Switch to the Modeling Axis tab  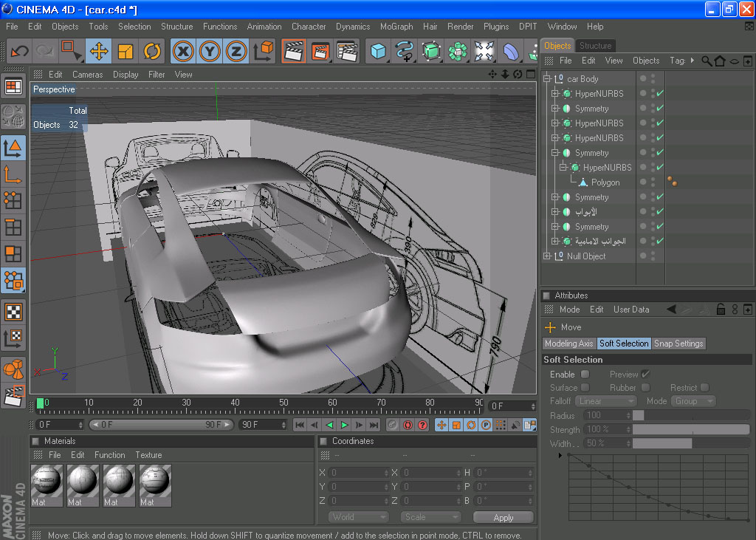tap(569, 344)
